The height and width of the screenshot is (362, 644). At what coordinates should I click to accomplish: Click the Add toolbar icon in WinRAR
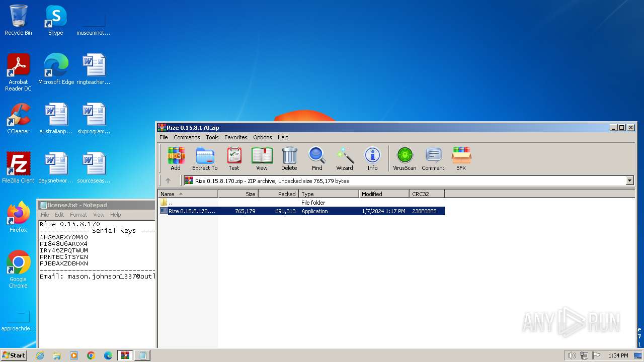[x=176, y=159]
